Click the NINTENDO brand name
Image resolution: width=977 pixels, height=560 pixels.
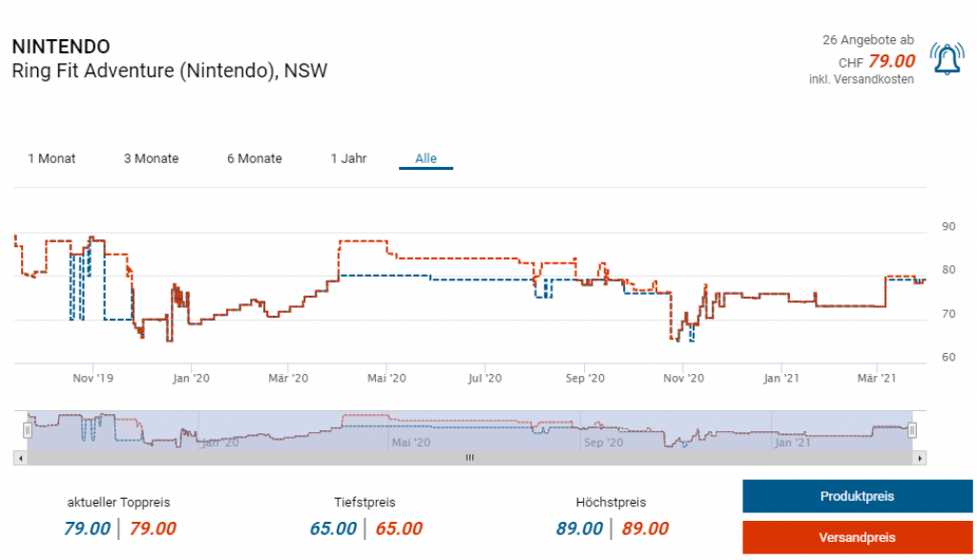click(x=60, y=46)
